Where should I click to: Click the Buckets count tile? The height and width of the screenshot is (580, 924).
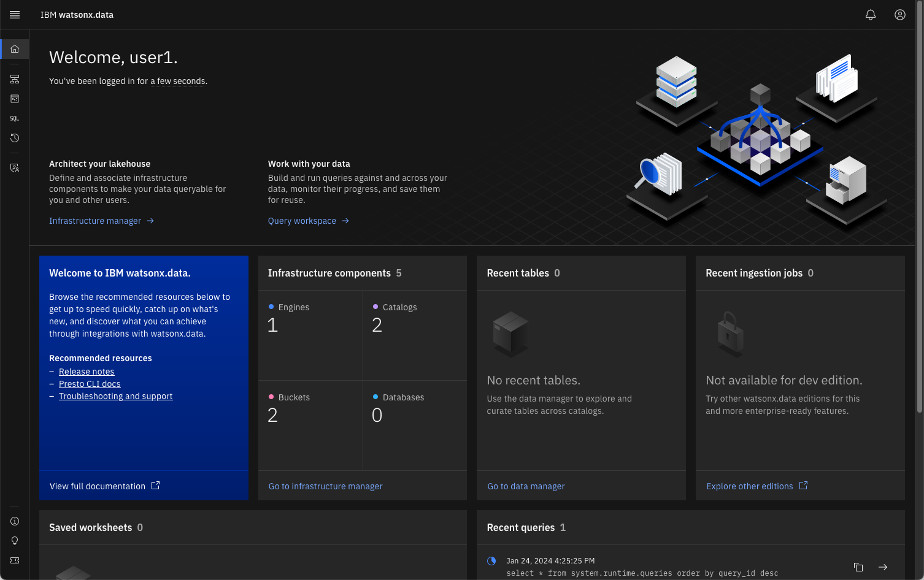pos(310,425)
